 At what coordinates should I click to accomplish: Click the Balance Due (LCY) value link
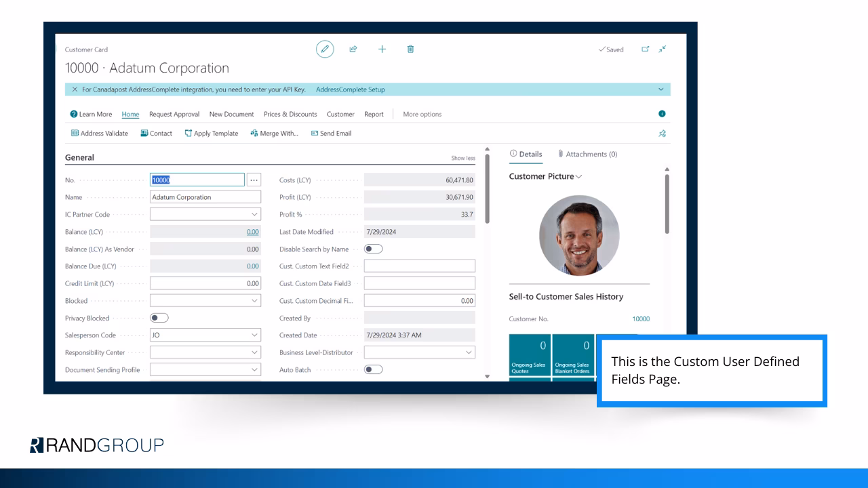click(252, 266)
